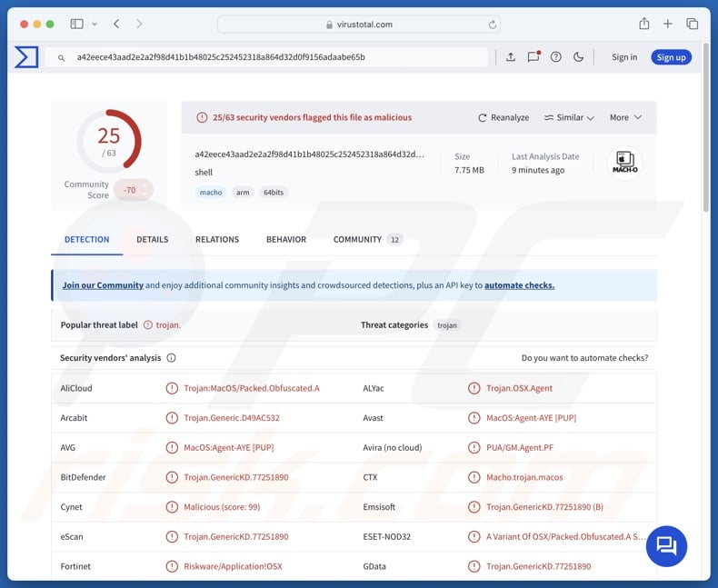
Task: Open the COMMUNITY tab
Action: 357,240
